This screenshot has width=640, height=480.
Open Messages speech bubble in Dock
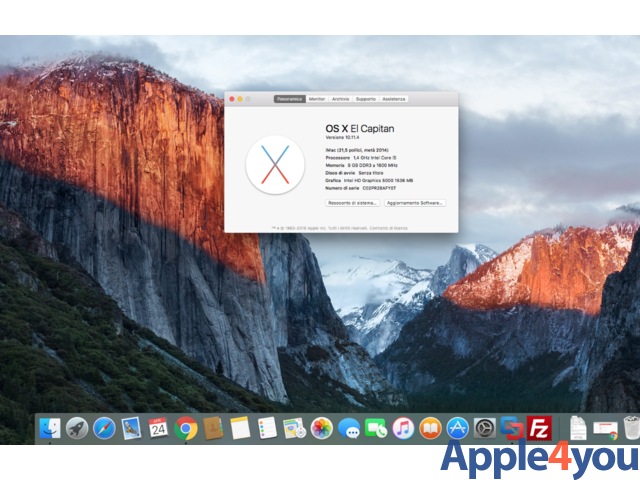tap(349, 428)
